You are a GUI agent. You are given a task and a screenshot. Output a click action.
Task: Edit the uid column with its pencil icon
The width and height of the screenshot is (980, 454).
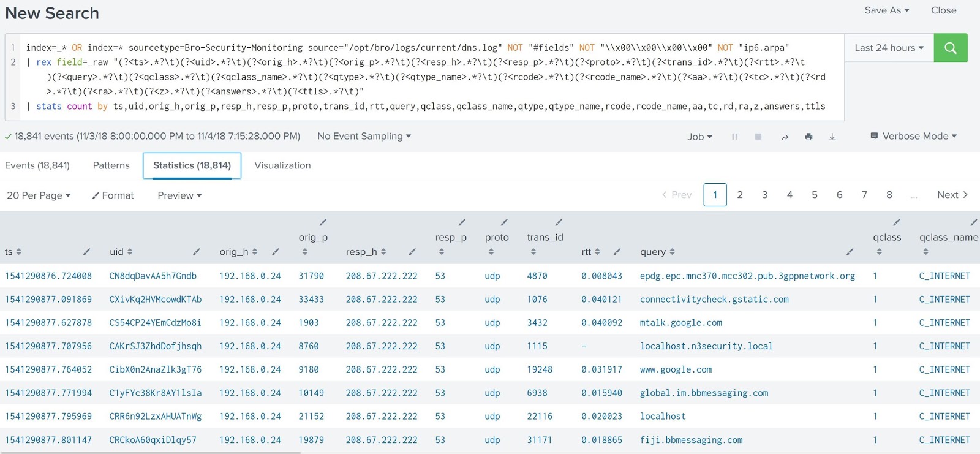[x=197, y=252]
